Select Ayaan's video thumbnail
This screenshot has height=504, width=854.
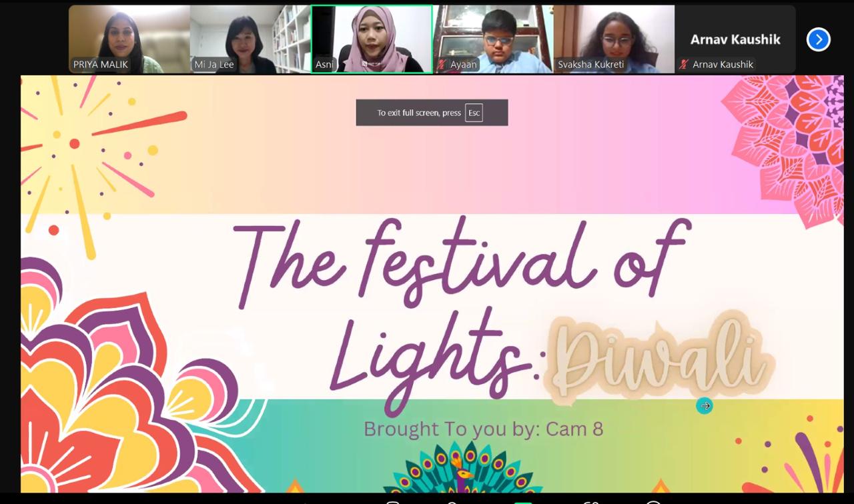coord(493,39)
